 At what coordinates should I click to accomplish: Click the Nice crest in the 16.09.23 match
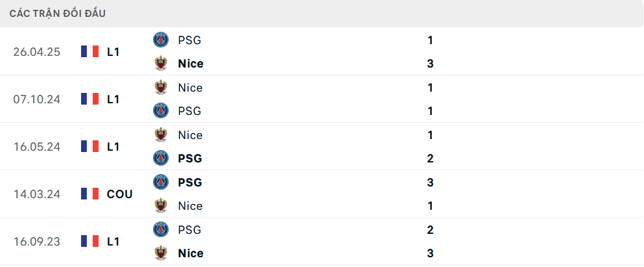(160, 253)
